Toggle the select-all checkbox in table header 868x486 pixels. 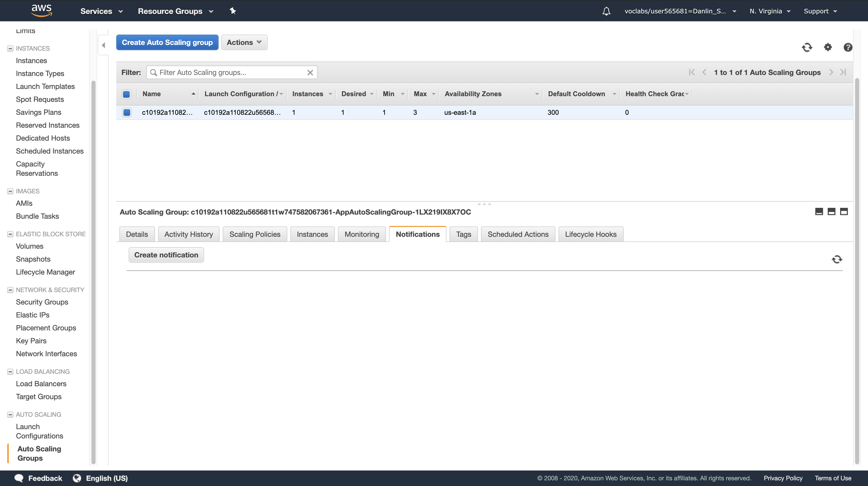click(126, 94)
